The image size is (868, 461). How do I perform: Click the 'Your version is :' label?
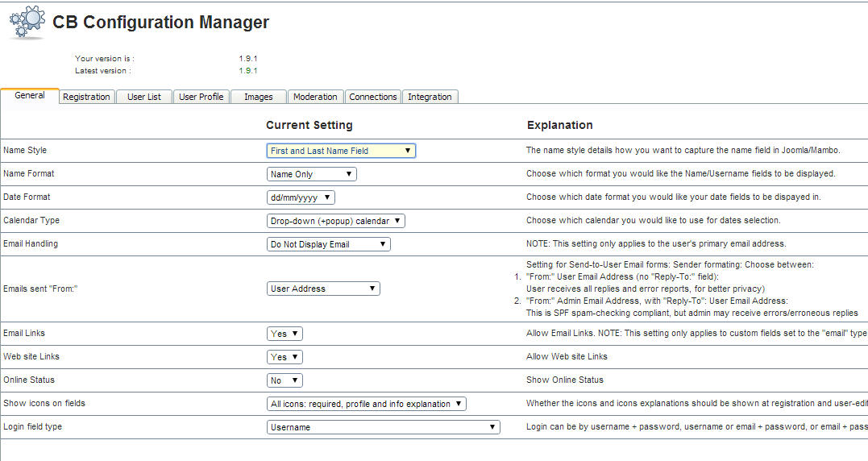[x=105, y=58]
